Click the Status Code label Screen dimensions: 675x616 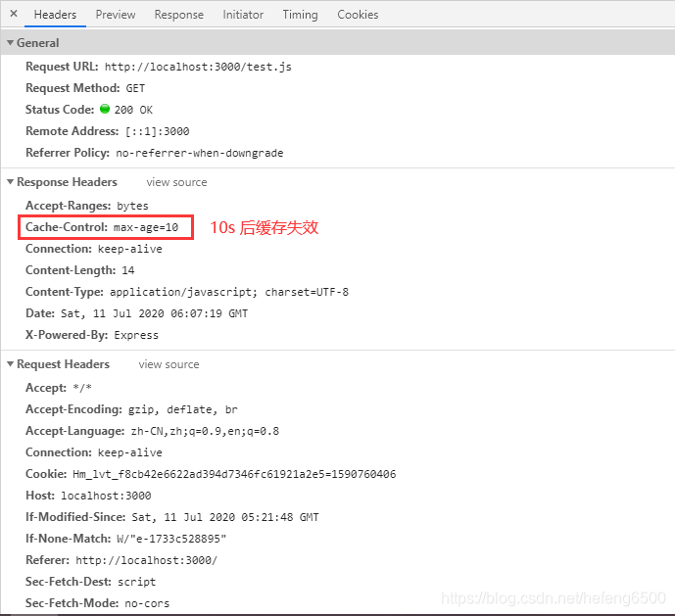point(60,110)
